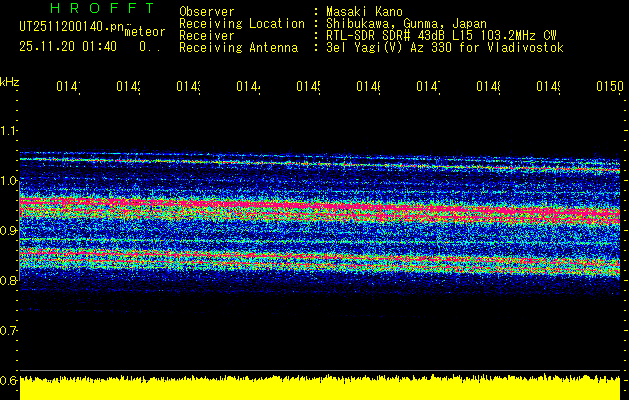This screenshot has height=400, width=629.
Task: Click the 0150 time marker
Action: 608,88
